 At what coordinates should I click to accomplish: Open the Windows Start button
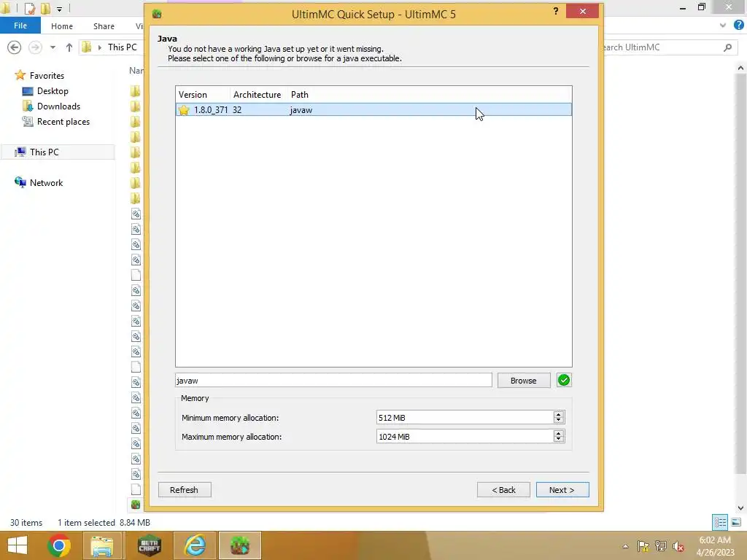(x=18, y=545)
